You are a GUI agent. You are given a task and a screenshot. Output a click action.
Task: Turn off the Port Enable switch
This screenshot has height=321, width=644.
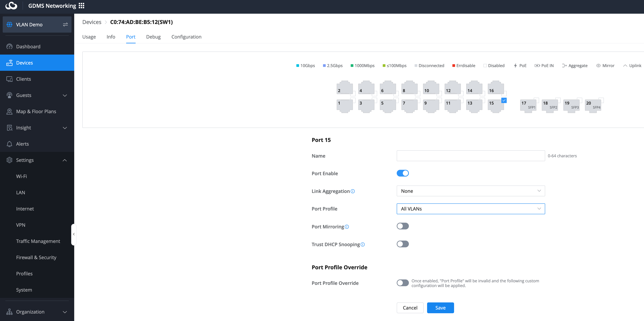tap(402, 173)
